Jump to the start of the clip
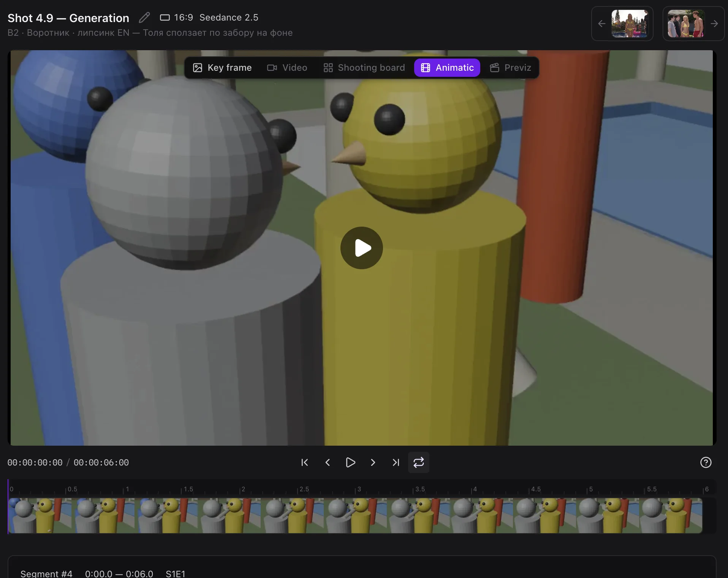This screenshot has width=728, height=578. (x=305, y=462)
